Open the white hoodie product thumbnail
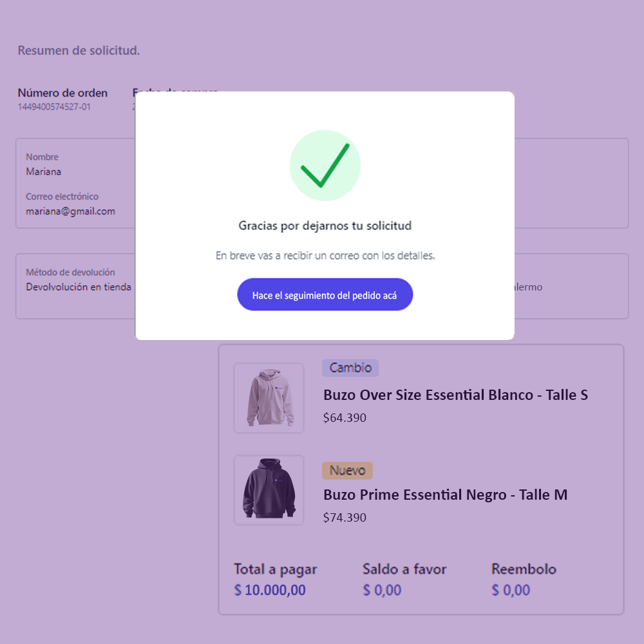Image resolution: width=644 pixels, height=644 pixels. (269, 398)
